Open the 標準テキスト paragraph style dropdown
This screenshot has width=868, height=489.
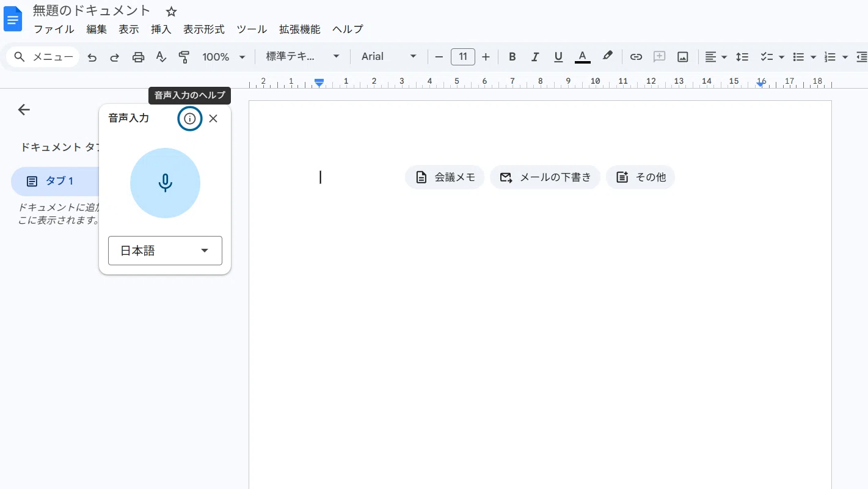coord(302,56)
